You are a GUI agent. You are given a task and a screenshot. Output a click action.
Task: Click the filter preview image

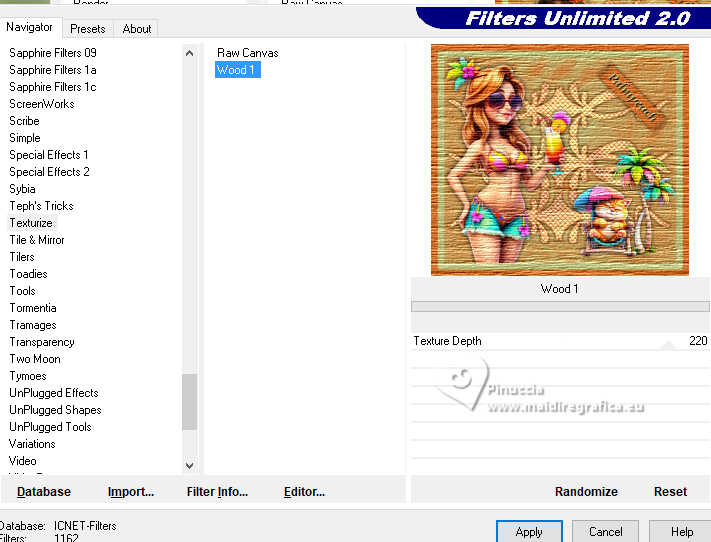coord(560,160)
